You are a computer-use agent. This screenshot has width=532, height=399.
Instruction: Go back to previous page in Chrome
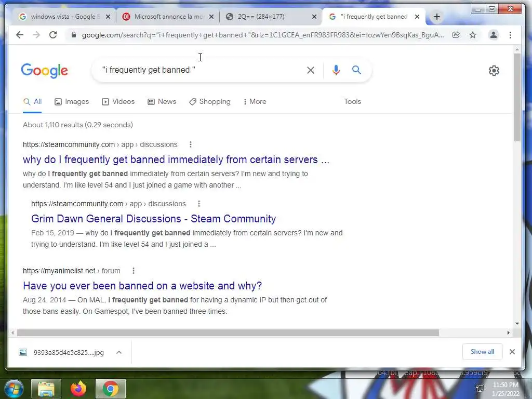20,35
